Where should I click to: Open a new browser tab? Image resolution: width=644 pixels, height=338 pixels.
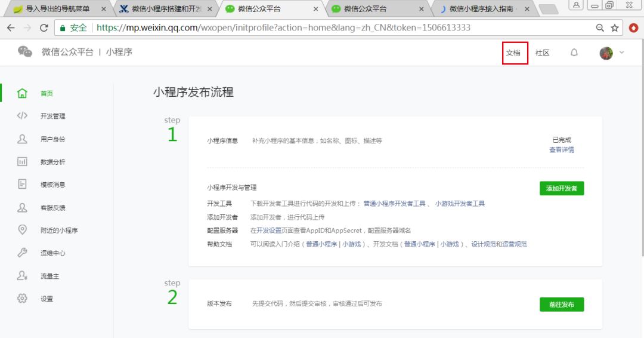[x=548, y=9]
